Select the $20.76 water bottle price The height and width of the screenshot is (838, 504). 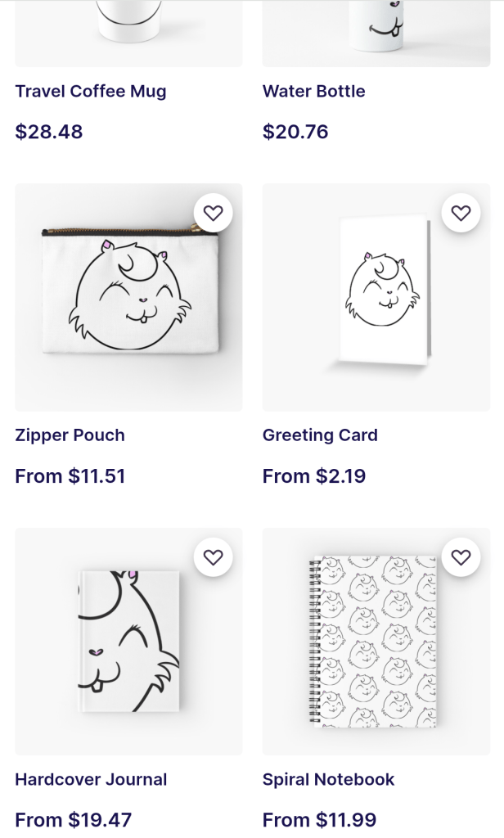(x=295, y=132)
